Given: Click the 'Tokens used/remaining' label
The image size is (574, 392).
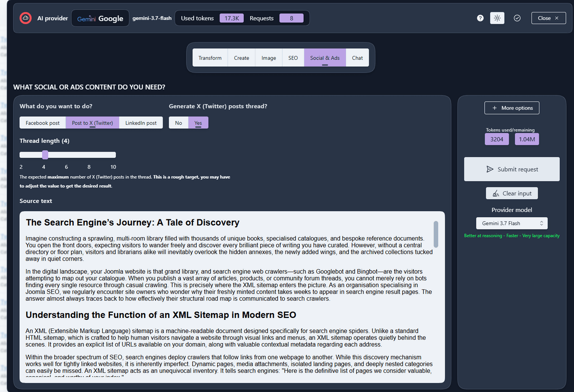Looking at the screenshot, I should click(510, 130).
